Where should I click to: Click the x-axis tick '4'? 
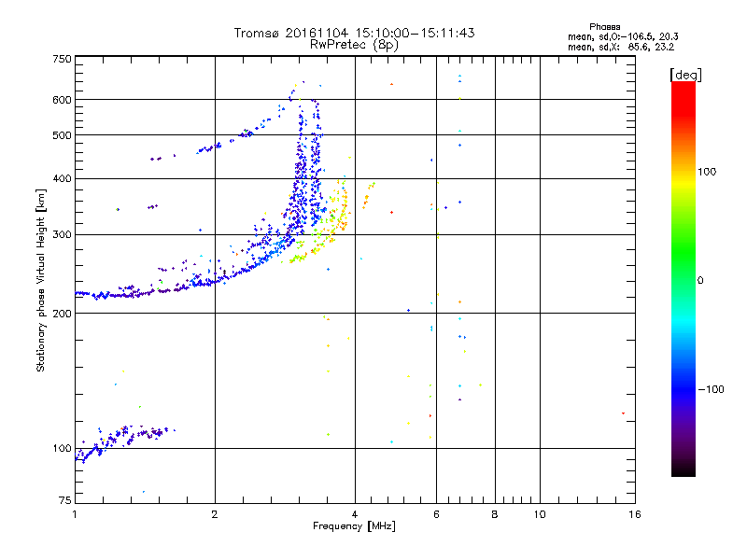click(x=355, y=514)
